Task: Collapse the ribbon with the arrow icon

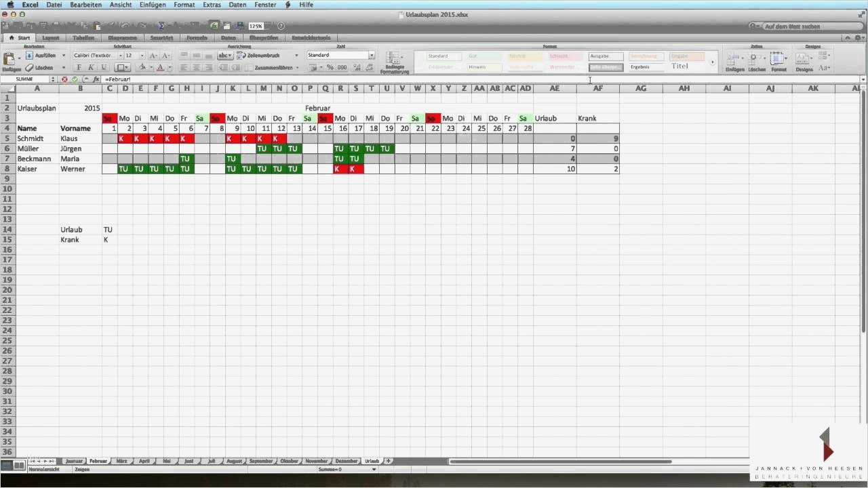Action: click(x=846, y=38)
